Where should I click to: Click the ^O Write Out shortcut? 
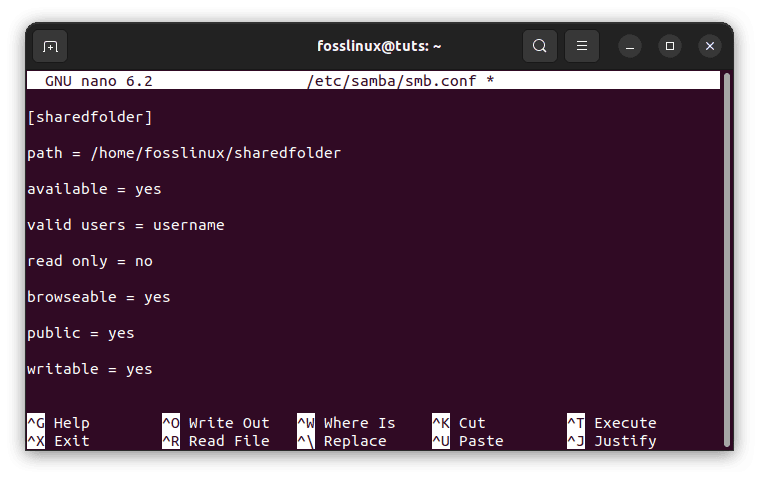tap(216, 423)
